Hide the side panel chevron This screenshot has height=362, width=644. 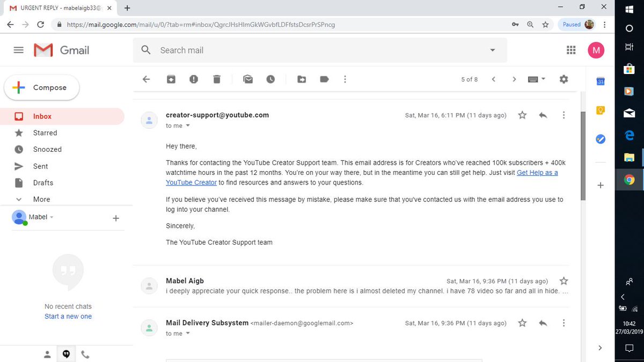pyautogui.click(x=600, y=348)
